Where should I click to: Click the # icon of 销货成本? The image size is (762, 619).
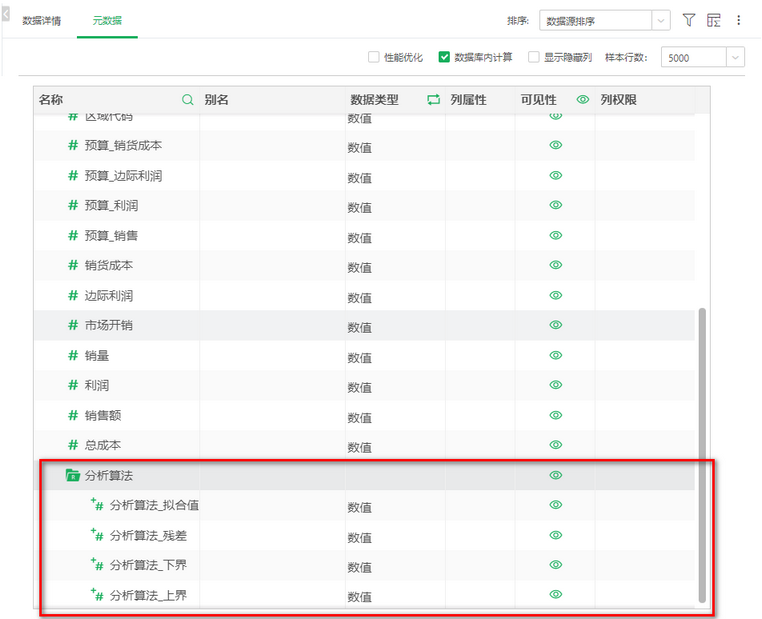pyautogui.click(x=73, y=265)
